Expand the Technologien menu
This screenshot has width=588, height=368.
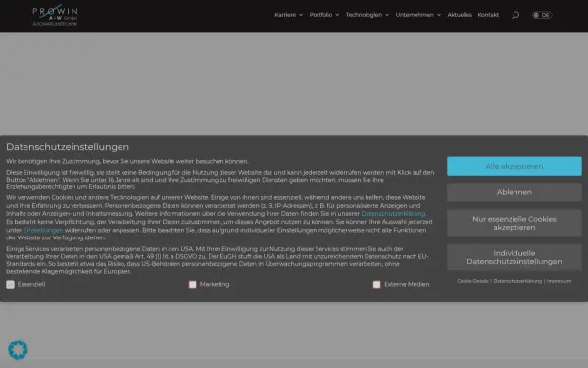(367, 15)
